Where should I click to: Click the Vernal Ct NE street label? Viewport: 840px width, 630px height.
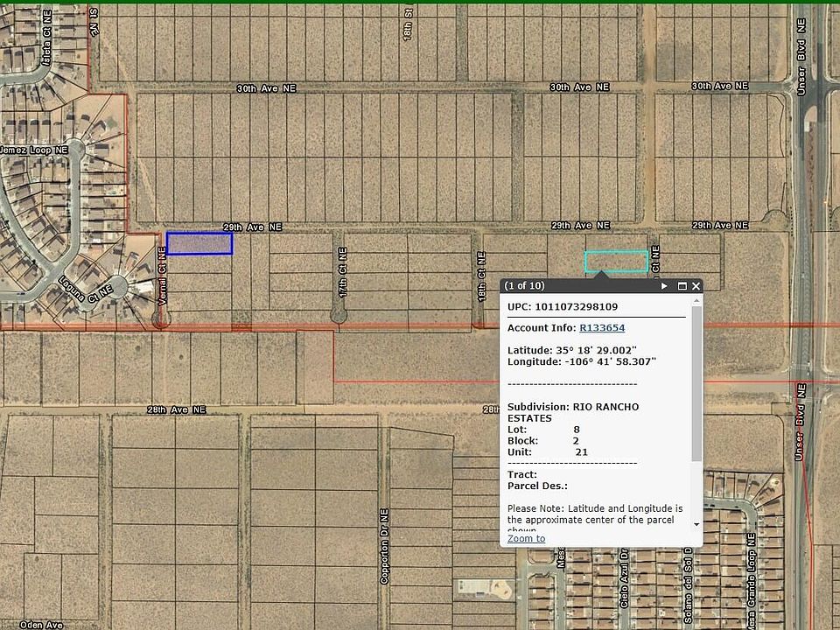(161, 276)
